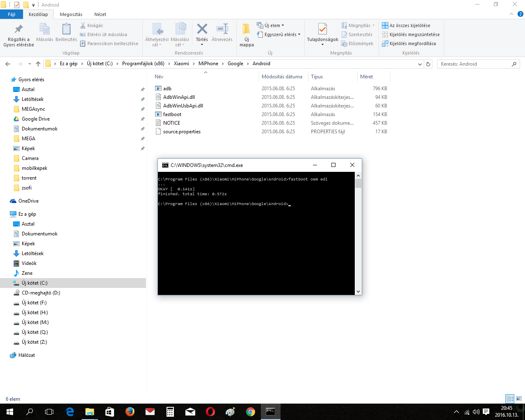
Task: Click Parancsikon beillesztése in ribbon
Action: point(109,43)
